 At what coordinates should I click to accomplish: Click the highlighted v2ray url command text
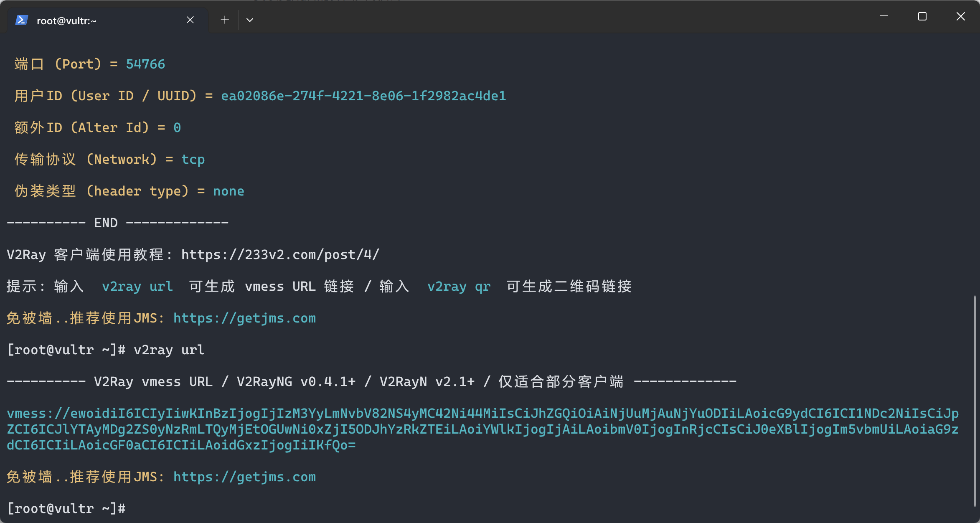click(x=137, y=286)
